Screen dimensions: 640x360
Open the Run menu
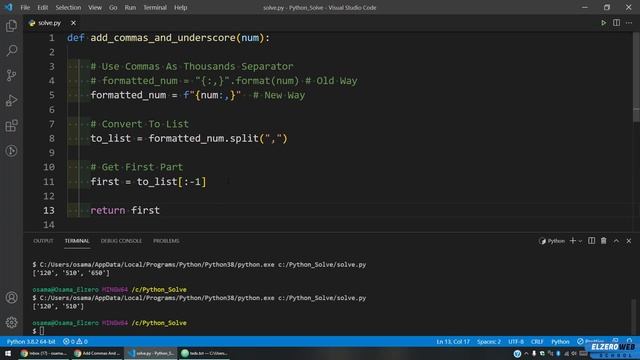(130, 7)
